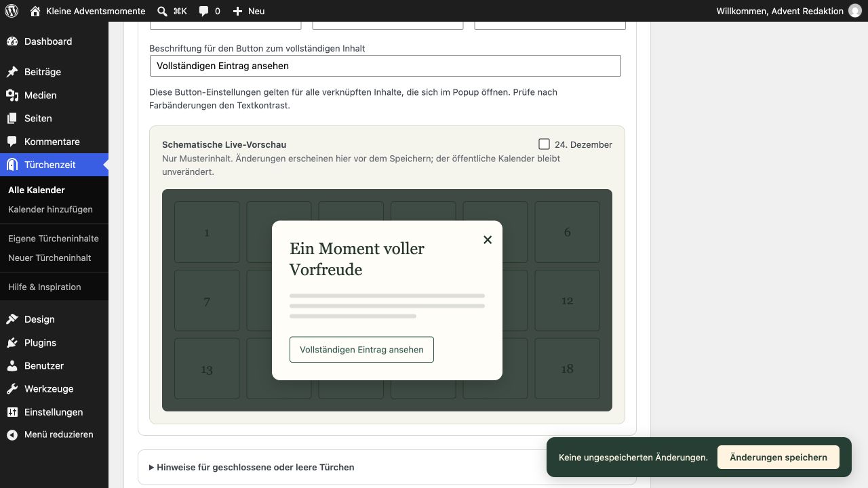This screenshot has height=488, width=868.
Task: Expand Hinweise für geschlossene oder leere Türchen
Action: [252, 467]
